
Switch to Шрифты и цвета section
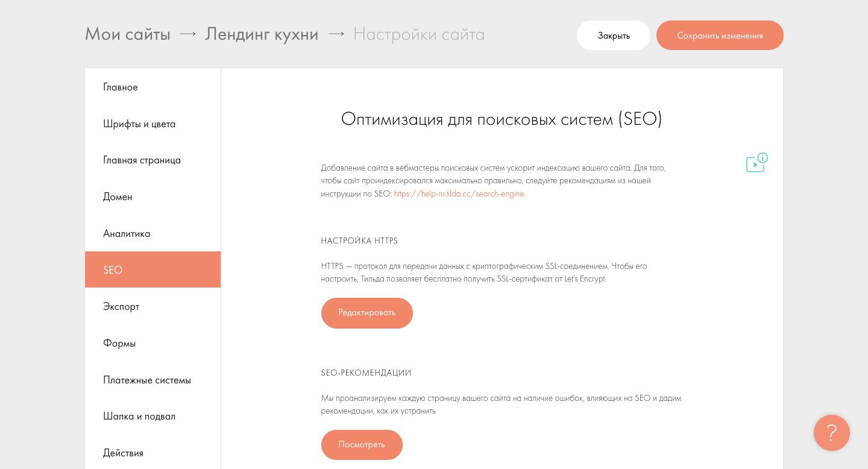(139, 124)
